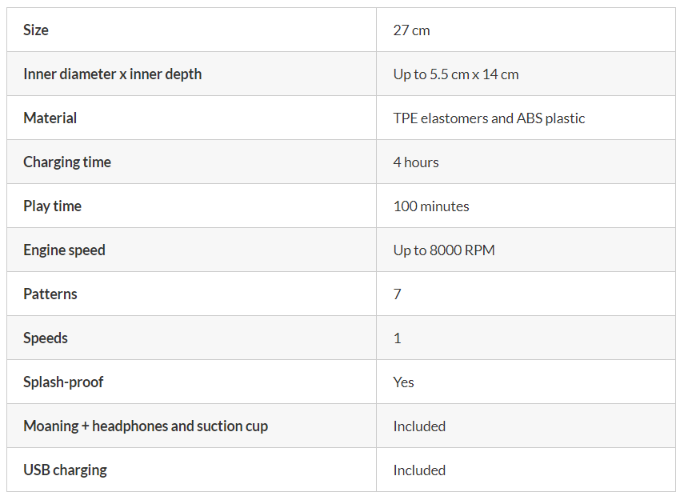The width and height of the screenshot is (681, 500).
Task: Select the "Up to 5.5 cm x 14 cm" value
Action: tap(456, 74)
